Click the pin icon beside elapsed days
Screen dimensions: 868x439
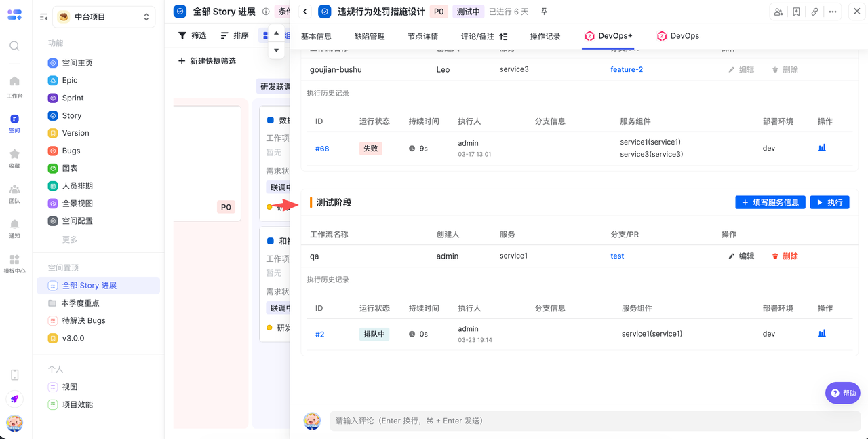544,12
